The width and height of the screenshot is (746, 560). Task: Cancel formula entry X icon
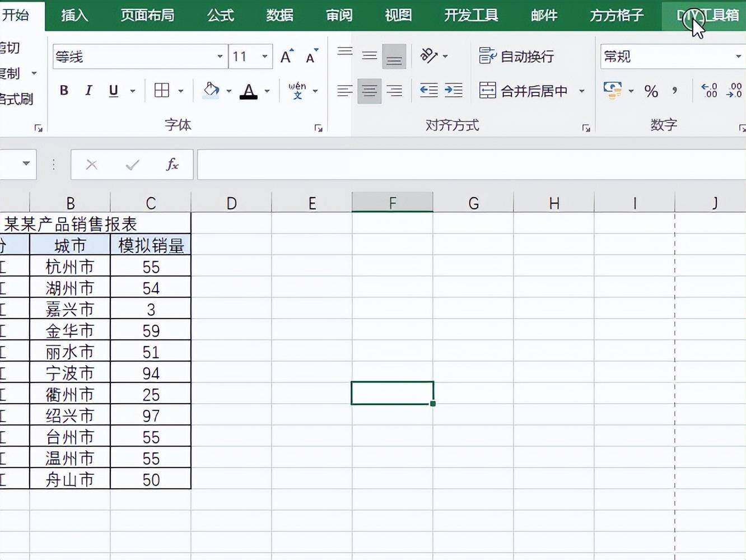tap(92, 165)
